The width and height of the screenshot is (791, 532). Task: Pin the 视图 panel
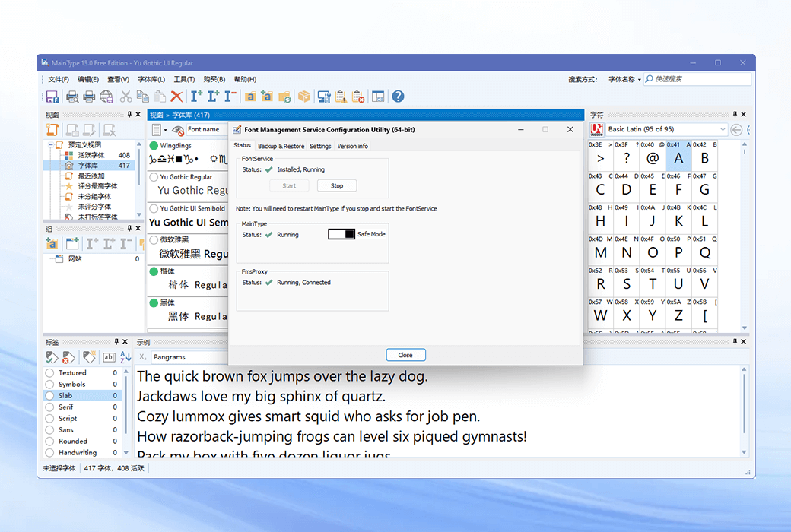(x=129, y=115)
